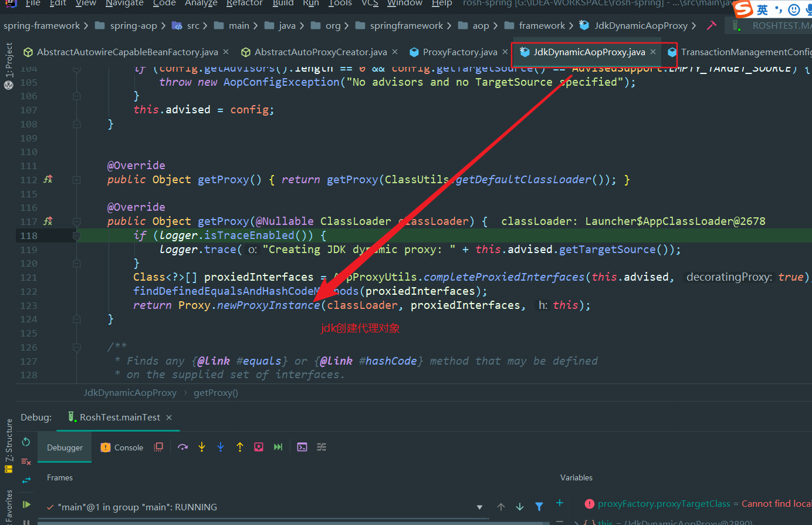Open RoshTest.mainTest debug session tab
Screen dimensions: 812x525
click(x=120, y=417)
